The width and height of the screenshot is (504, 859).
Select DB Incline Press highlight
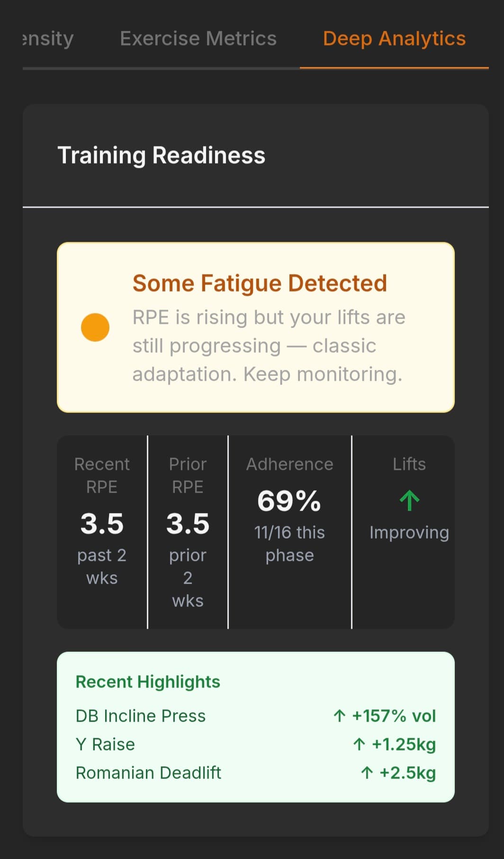(140, 716)
